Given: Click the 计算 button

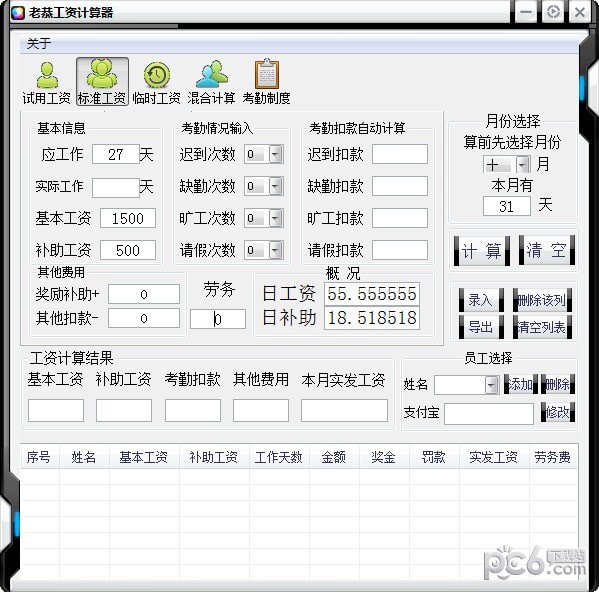Looking at the screenshot, I should point(481,251).
